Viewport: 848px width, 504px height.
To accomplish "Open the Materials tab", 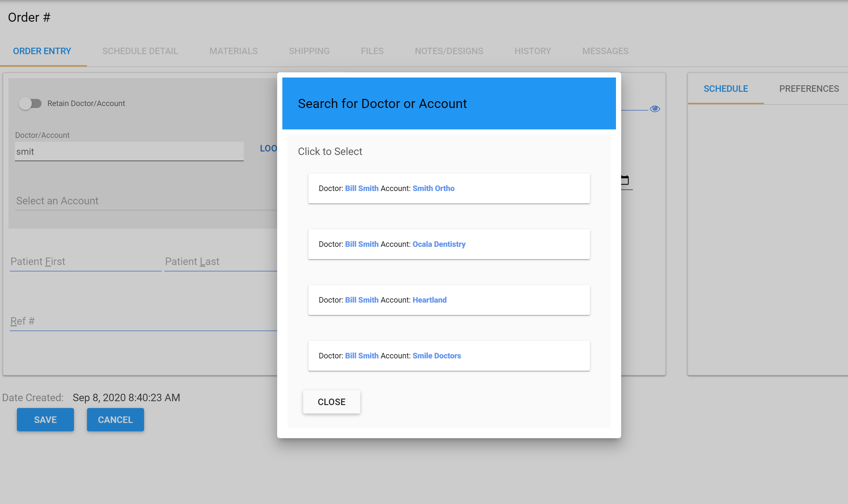I will 233,51.
